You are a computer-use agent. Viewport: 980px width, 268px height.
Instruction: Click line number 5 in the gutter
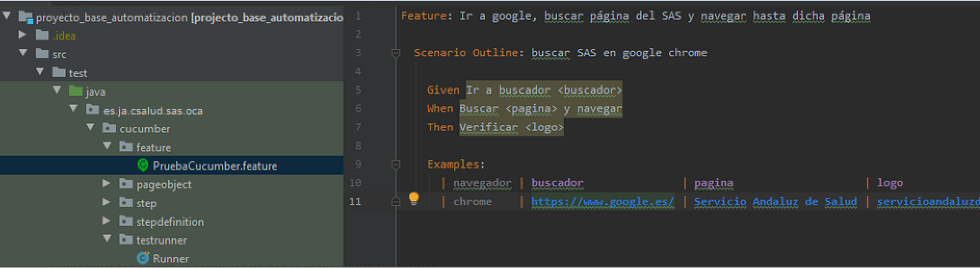point(358,90)
